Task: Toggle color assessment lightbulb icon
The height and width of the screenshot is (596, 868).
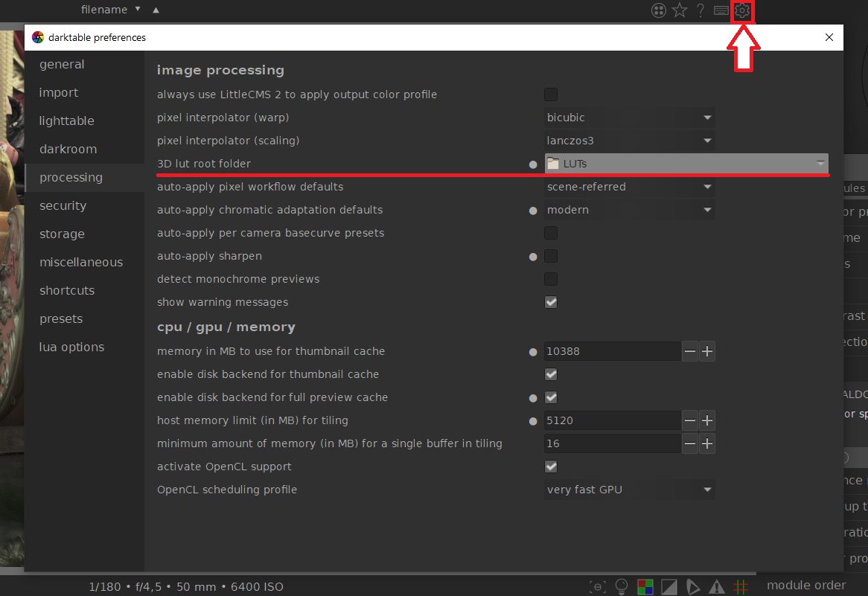Action: [622, 586]
